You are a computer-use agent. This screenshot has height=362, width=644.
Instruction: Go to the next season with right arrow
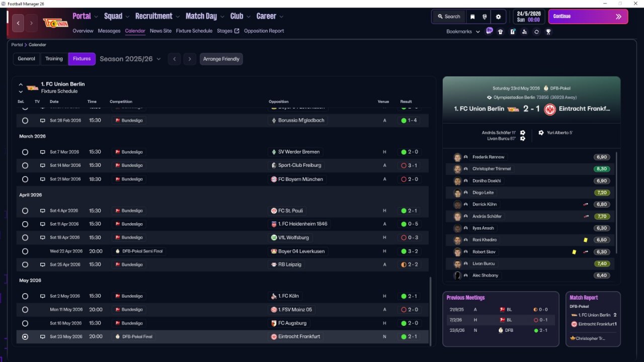coord(190,59)
